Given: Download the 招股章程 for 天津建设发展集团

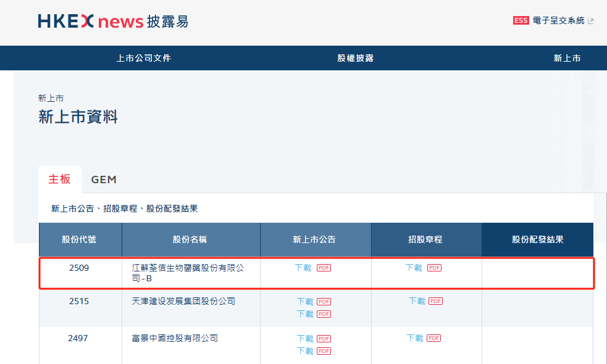Looking at the screenshot, I should [x=417, y=301].
